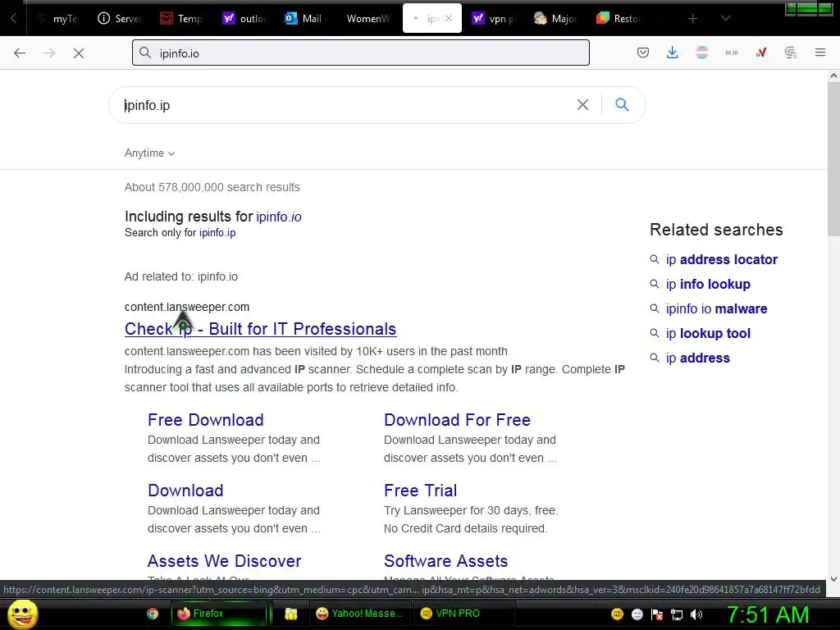Screen dimensions: 840x630
Task: Clear the search box with X icon
Action: coord(582,104)
